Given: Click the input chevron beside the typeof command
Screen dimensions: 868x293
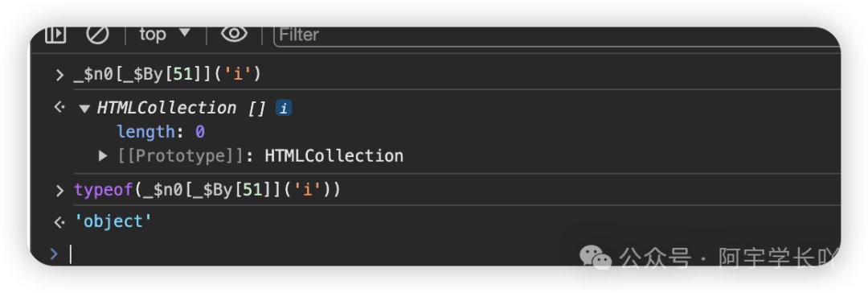Looking at the screenshot, I should click(x=59, y=191).
